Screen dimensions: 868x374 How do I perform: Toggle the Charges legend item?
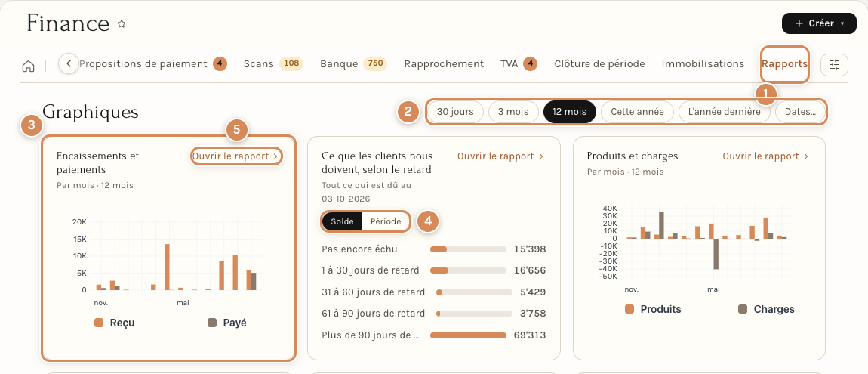(x=766, y=309)
